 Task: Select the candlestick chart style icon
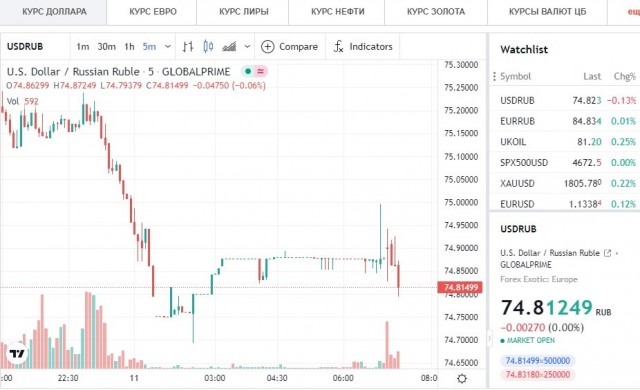tap(208, 47)
